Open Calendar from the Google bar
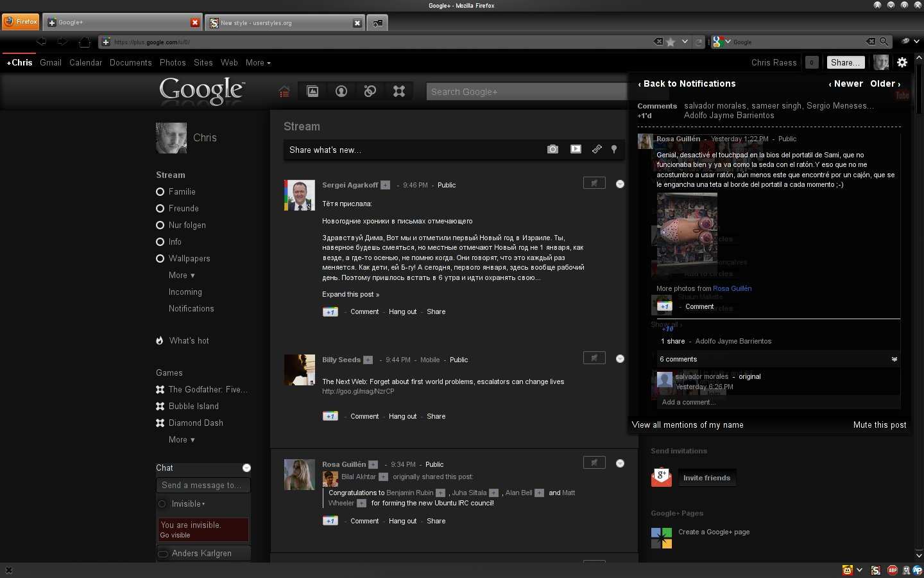The height and width of the screenshot is (578, 924). coord(85,62)
